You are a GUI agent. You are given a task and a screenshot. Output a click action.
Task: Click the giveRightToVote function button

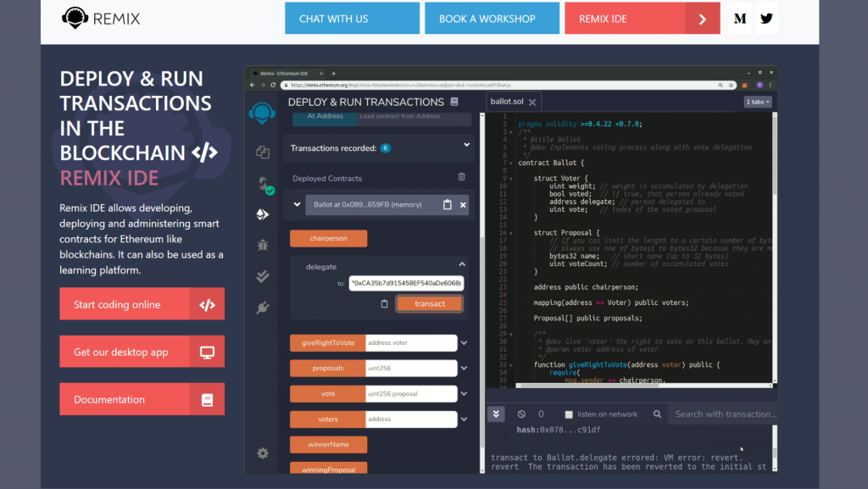[x=328, y=343]
